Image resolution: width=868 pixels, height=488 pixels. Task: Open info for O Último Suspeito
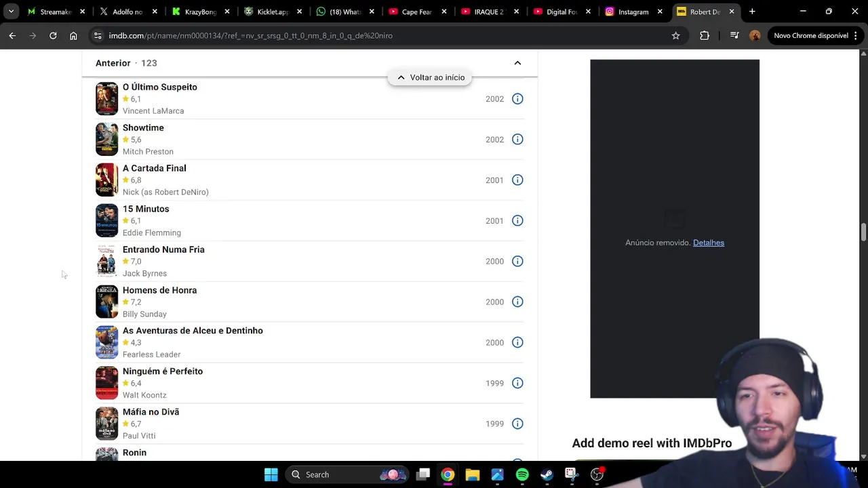coord(517,99)
